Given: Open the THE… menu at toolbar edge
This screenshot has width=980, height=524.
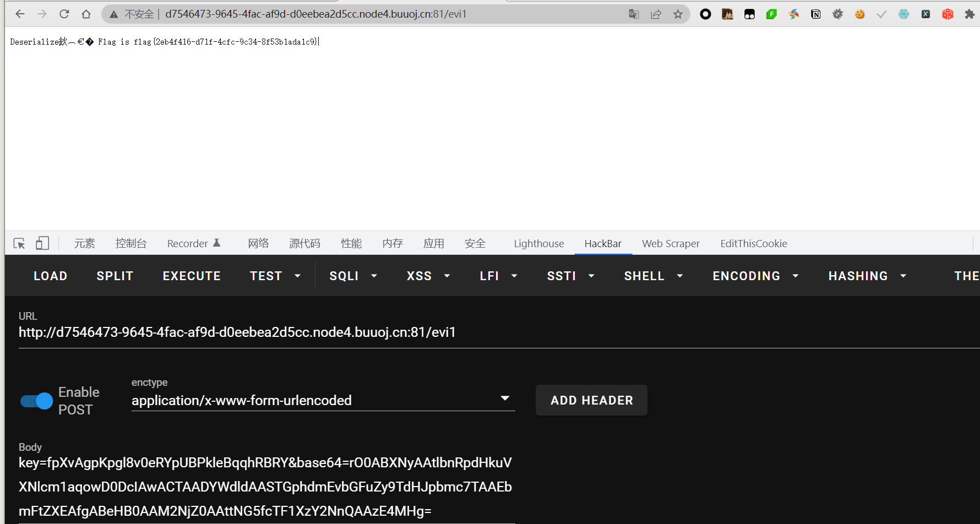Looking at the screenshot, I should pos(966,276).
